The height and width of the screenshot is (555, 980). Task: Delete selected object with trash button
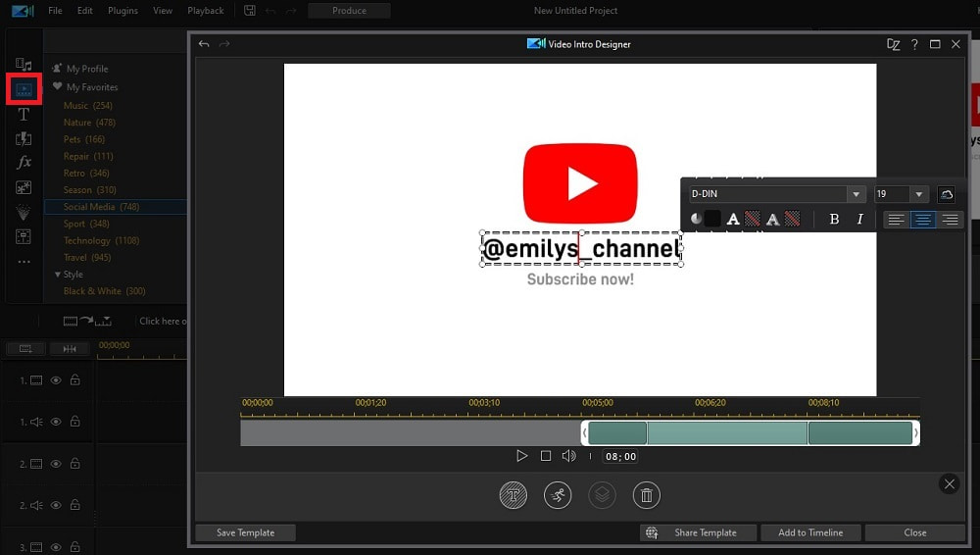tap(646, 495)
